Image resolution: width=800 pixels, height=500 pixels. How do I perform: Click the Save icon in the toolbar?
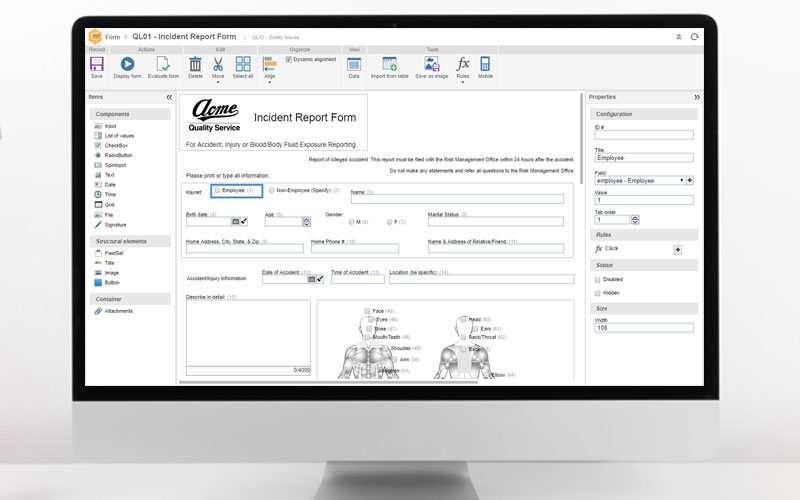(x=97, y=64)
